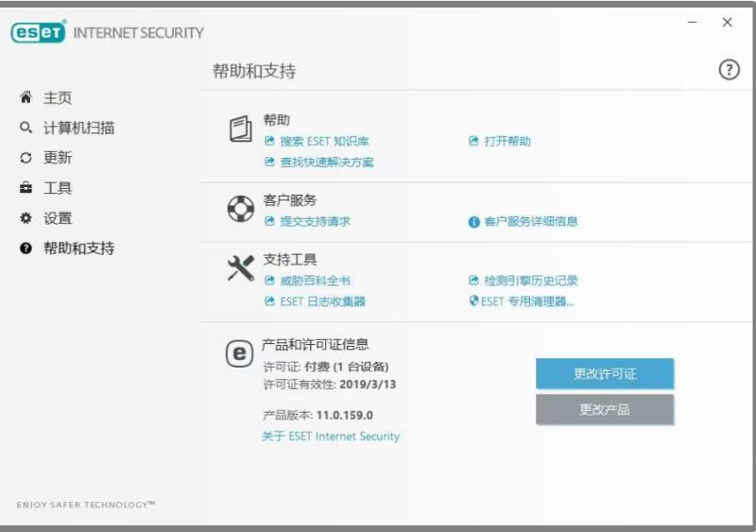This screenshot has height=532, width=756.
Task: Click the toolbox icon beside 工具
Action: [x=26, y=188]
